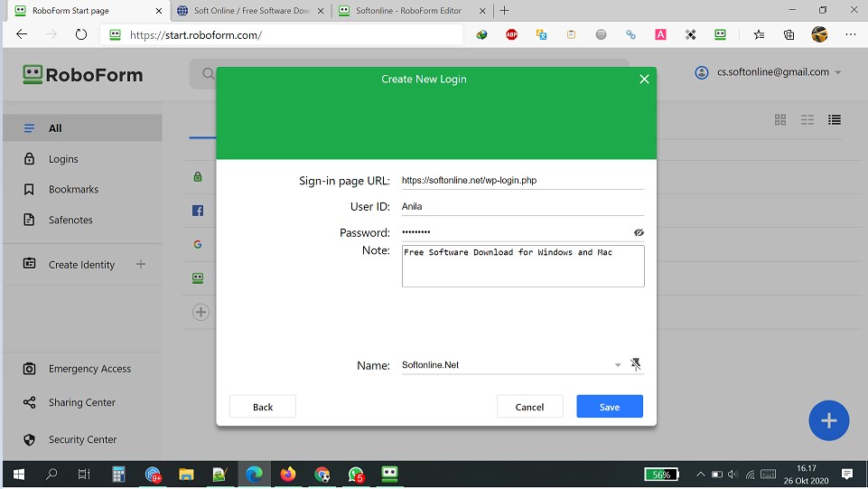Click the Password input field
The height and width of the screenshot is (489, 868).
coord(516,232)
